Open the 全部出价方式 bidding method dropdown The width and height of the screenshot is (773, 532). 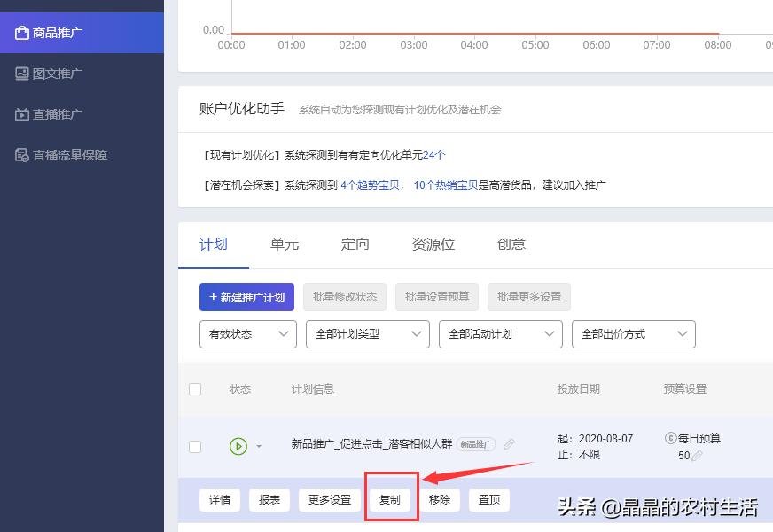633,334
